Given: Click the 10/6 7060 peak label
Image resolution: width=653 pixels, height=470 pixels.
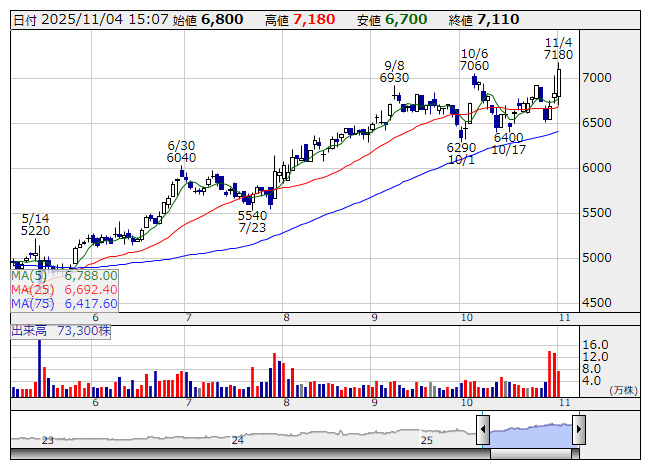Looking at the screenshot, I should (474, 60).
